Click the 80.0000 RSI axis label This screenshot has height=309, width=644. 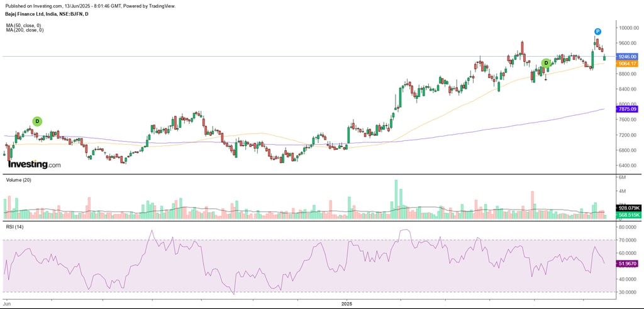pos(629,227)
